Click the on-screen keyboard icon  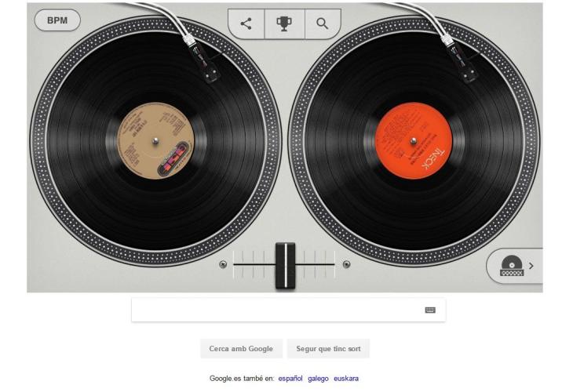[430, 310]
